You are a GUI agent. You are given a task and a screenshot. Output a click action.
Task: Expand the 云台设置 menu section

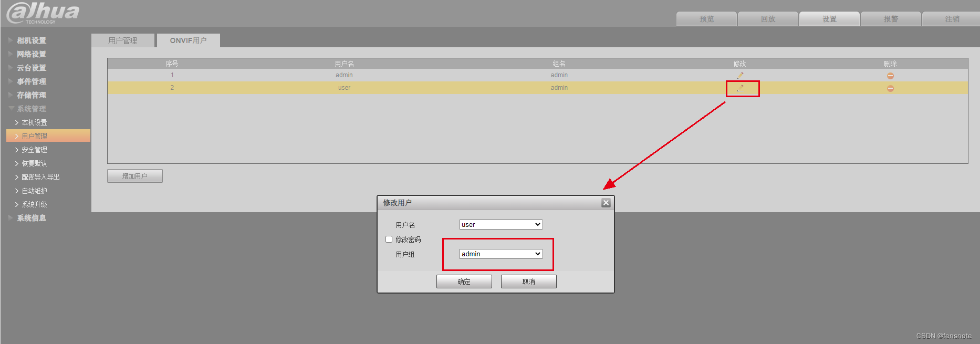pos(31,68)
